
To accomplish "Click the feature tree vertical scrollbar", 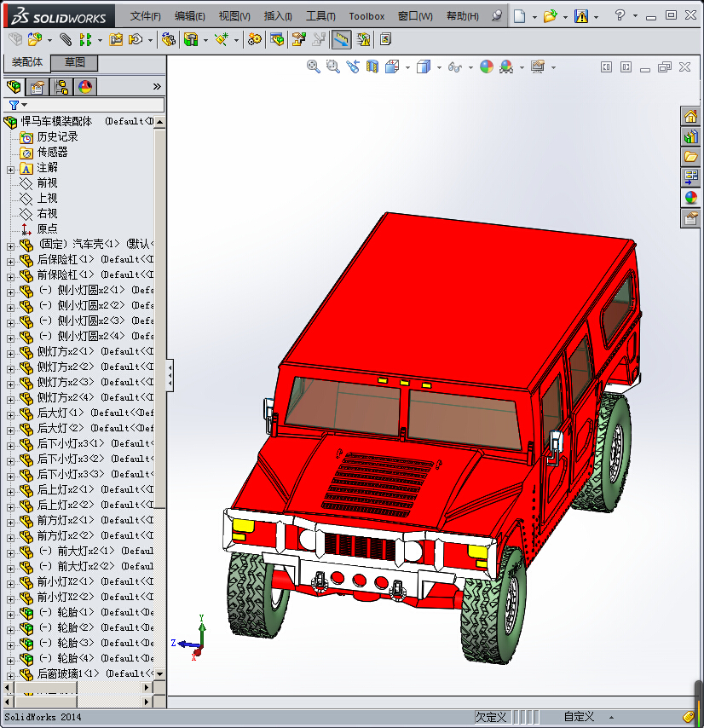I will 159,318.
